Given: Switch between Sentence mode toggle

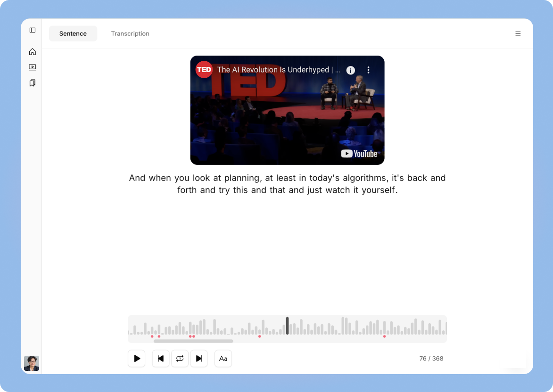Looking at the screenshot, I should pos(73,33).
